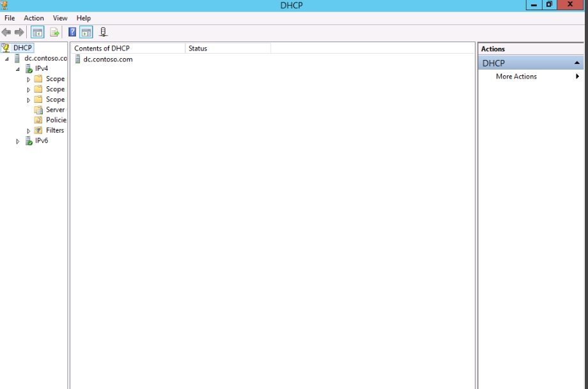The width and height of the screenshot is (588, 389).
Task: Select the Policies node under IPv4
Action: [56, 120]
